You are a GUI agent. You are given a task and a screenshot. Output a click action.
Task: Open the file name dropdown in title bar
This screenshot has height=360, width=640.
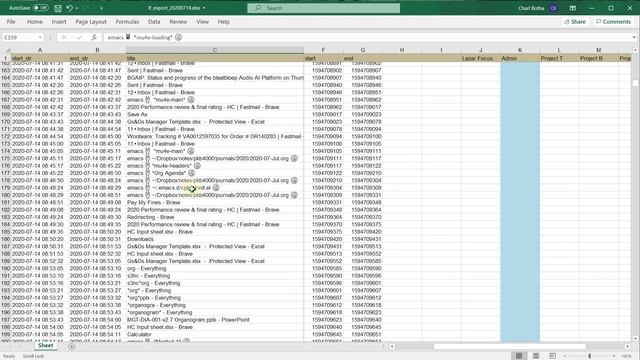point(204,8)
